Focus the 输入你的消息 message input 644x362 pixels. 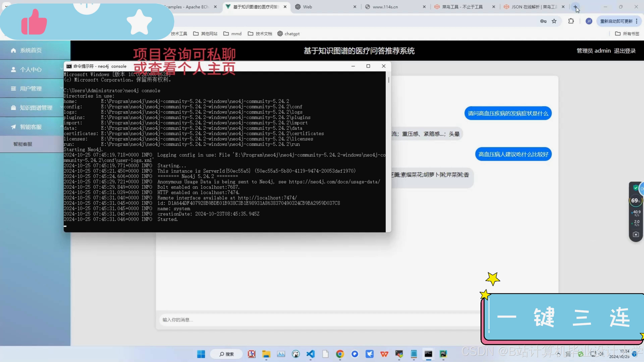[320, 320]
